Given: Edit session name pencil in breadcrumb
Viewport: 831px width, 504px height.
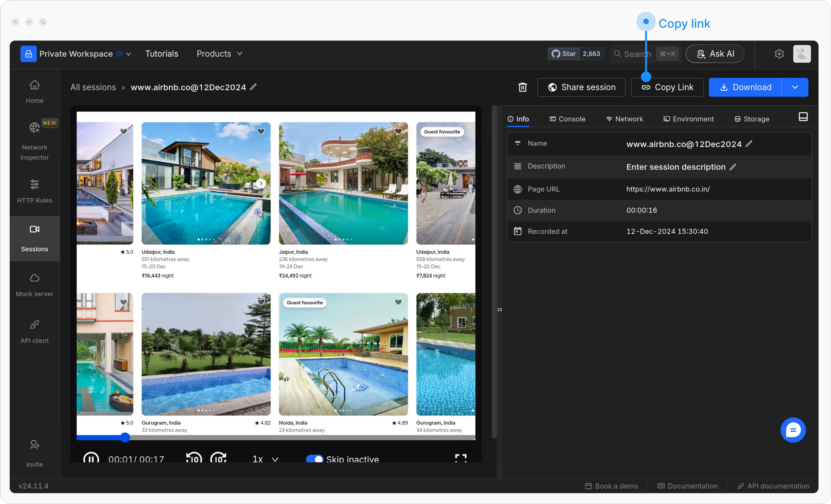Looking at the screenshot, I should click(x=253, y=87).
